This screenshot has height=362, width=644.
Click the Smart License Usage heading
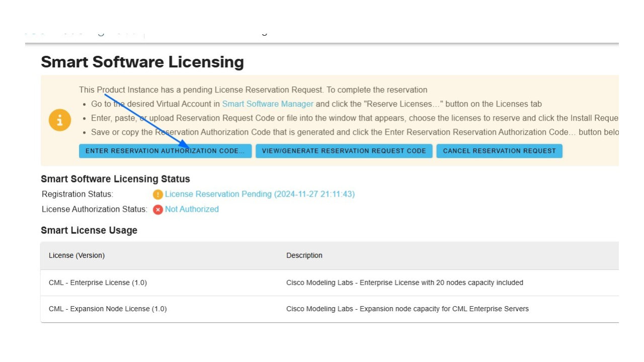[x=89, y=230]
